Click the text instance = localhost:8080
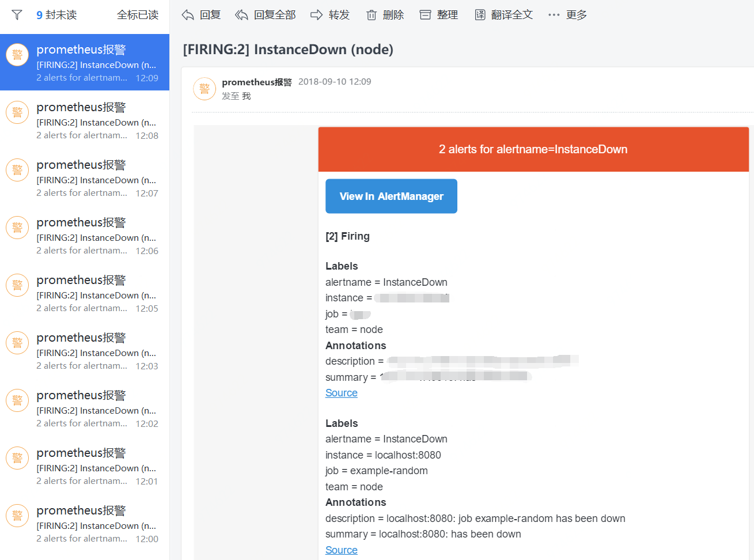Viewport: 754px width, 560px height. (383, 455)
